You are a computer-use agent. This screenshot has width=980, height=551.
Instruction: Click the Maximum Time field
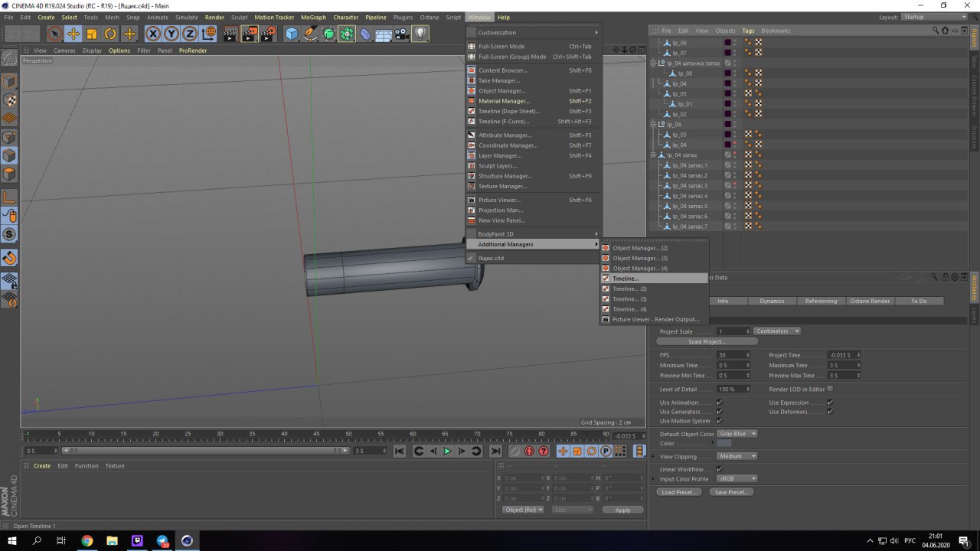point(844,365)
